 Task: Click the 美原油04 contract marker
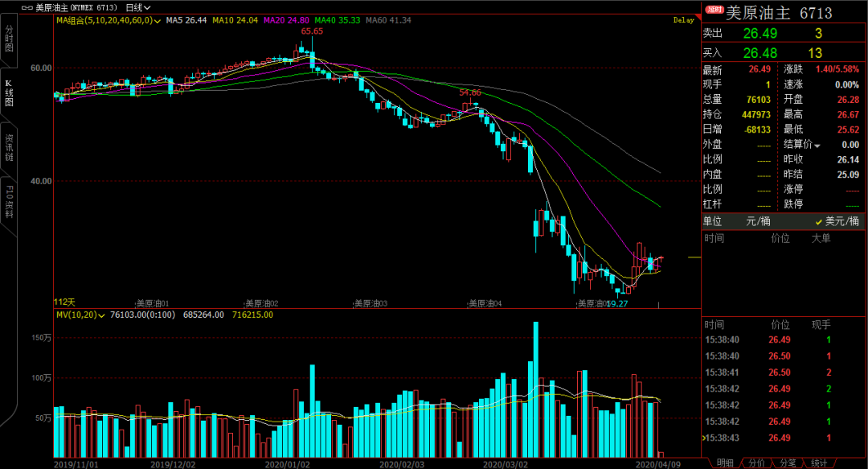(485, 304)
